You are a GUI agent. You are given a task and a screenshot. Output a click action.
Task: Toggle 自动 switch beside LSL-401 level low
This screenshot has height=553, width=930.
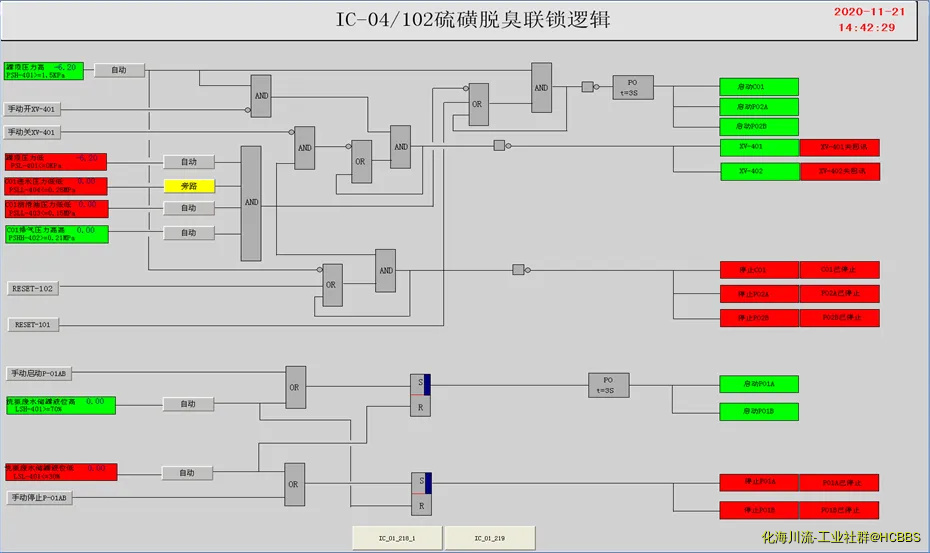coord(187,473)
